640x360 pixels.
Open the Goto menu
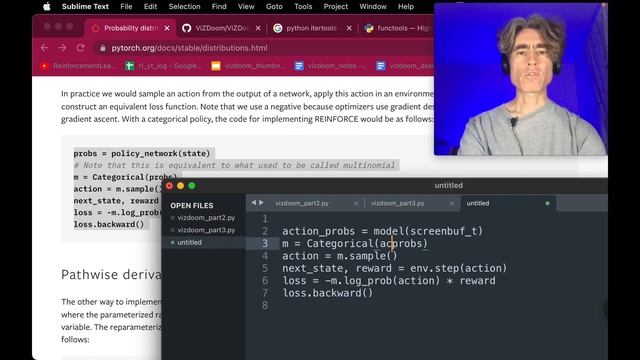point(274,7)
